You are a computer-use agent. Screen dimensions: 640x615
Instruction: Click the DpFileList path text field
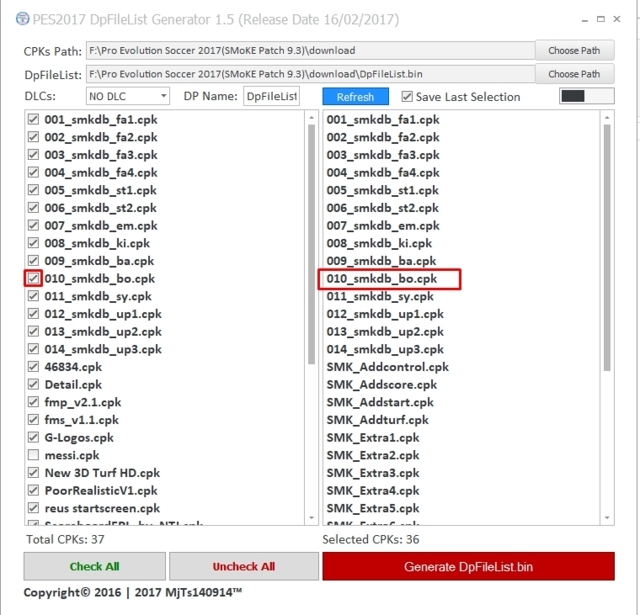pos(310,74)
